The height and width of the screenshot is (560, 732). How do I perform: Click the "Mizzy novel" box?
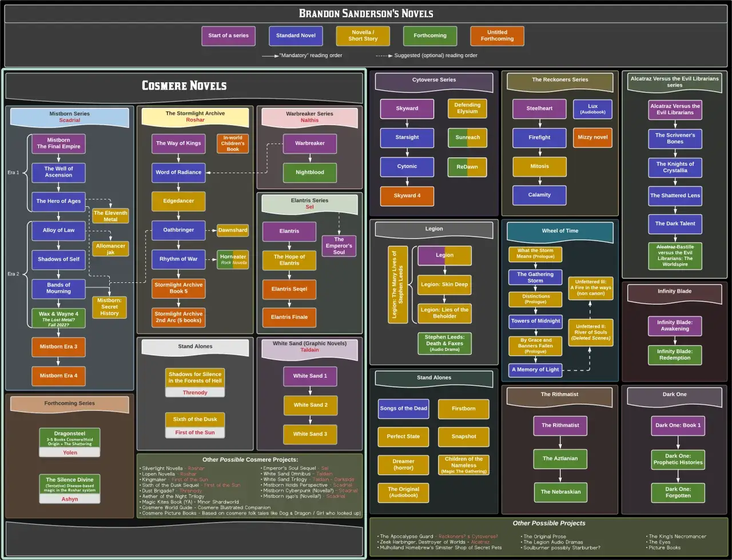click(x=592, y=137)
